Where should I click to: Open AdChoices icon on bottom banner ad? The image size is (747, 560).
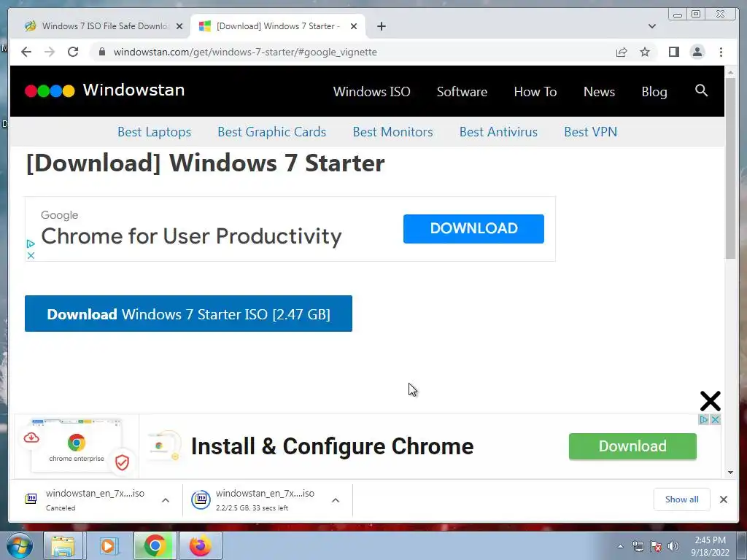704,419
